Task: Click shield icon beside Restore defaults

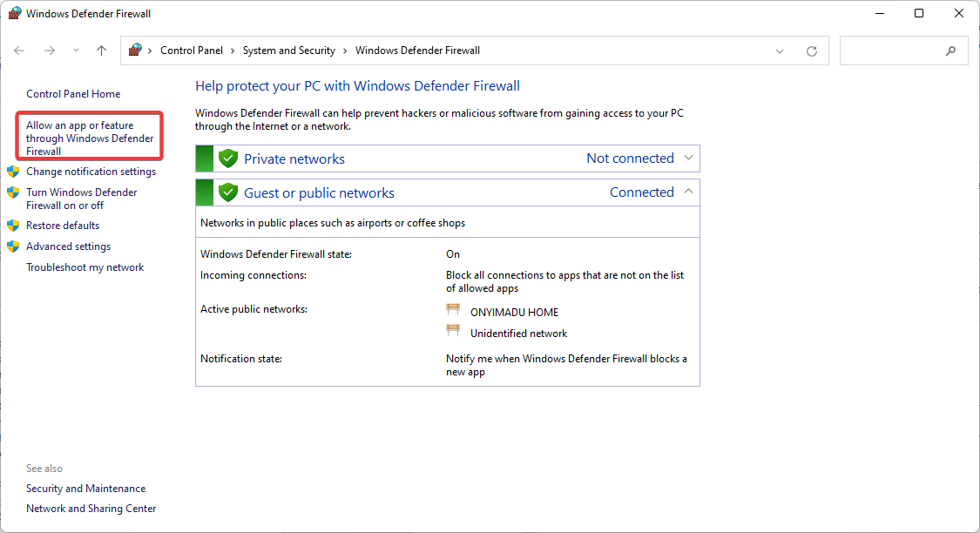Action: pos(13,226)
